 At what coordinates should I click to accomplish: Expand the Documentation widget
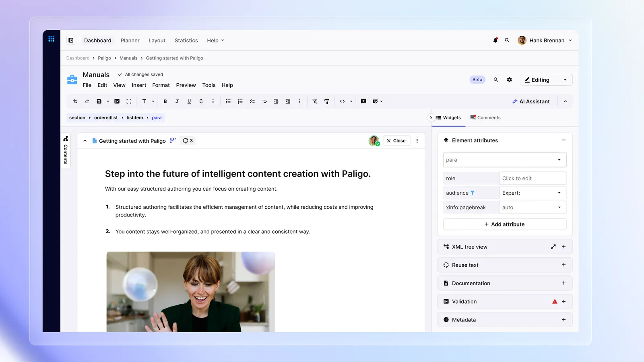coord(564,283)
